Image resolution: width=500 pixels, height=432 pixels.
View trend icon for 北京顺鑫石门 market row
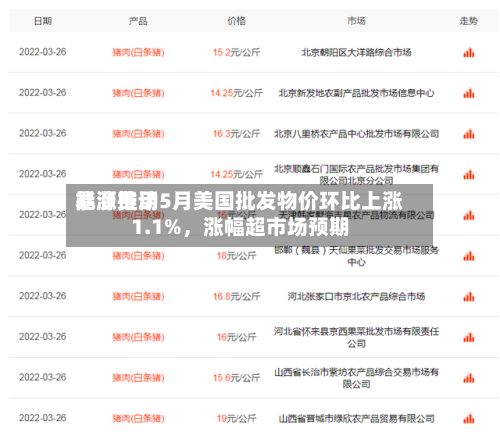(468, 175)
